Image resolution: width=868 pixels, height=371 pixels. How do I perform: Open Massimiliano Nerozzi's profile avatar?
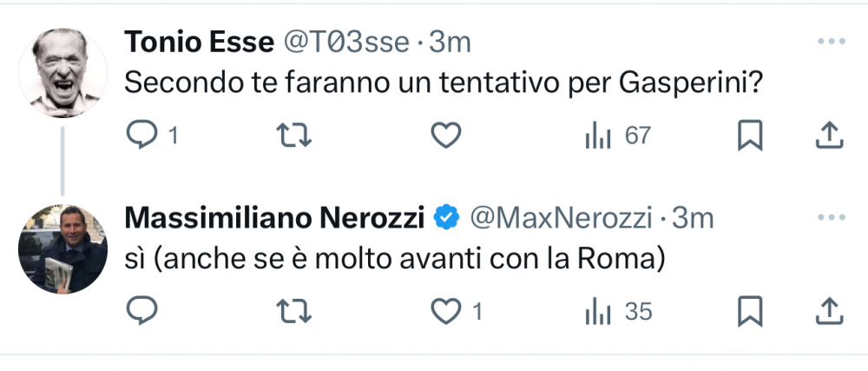coord(62,248)
